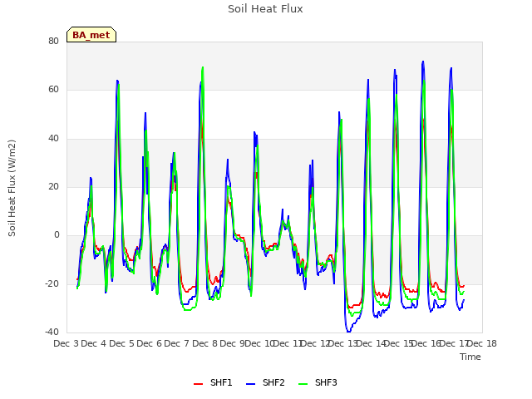Toggle SHF3 series in legend
This screenshot has width=532, height=399.
(318, 382)
